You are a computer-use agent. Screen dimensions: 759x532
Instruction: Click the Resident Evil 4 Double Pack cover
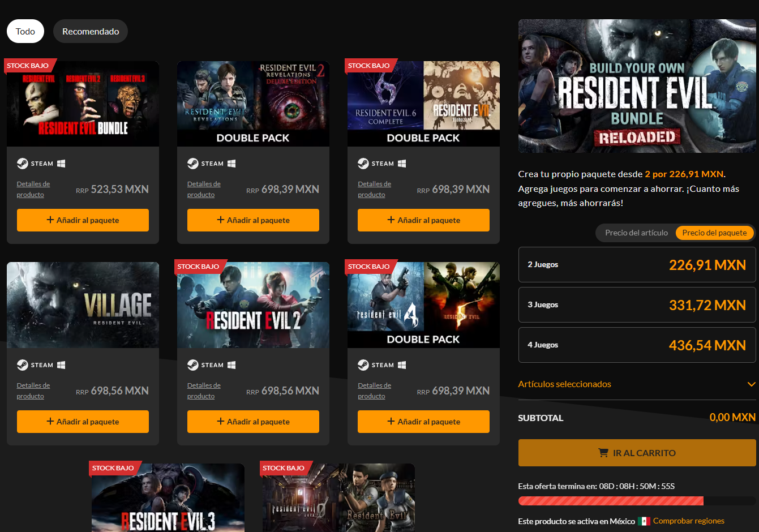point(423,305)
